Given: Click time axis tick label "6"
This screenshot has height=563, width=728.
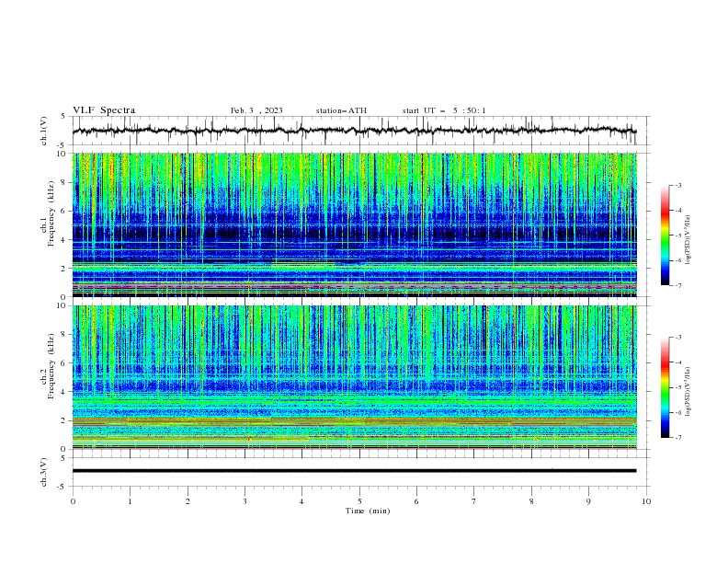Looking at the screenshot, I should point(416,501).
